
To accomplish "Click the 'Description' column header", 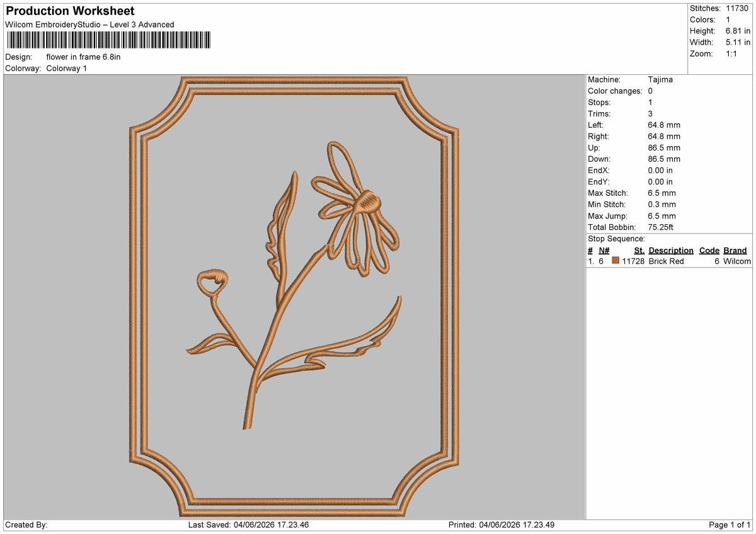I will (x=671, y=250).
